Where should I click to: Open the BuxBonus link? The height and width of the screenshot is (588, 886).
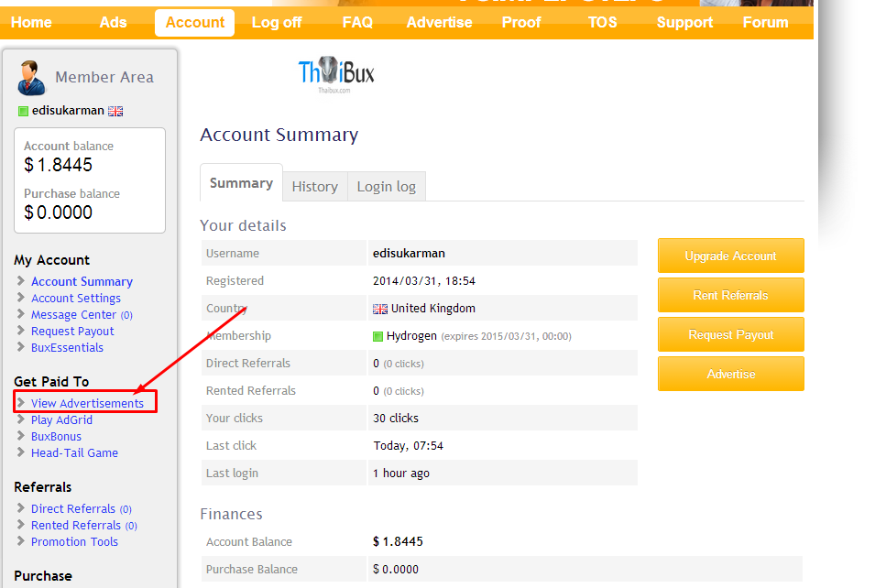tap(56, 436)
